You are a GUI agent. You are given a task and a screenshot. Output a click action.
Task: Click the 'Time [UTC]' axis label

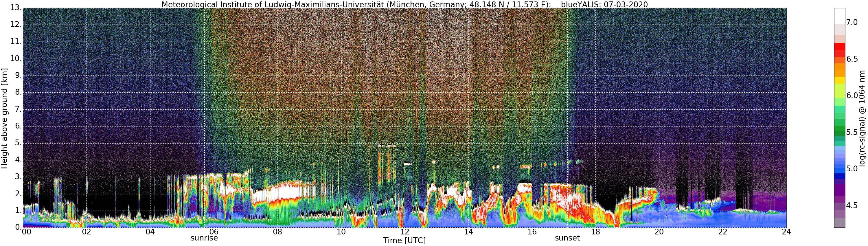point(404,241)
